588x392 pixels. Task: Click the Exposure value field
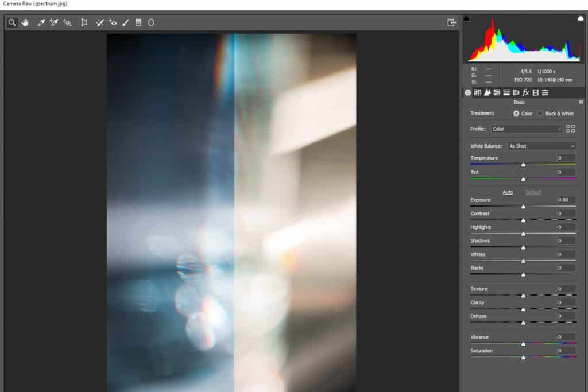(566, 200)
